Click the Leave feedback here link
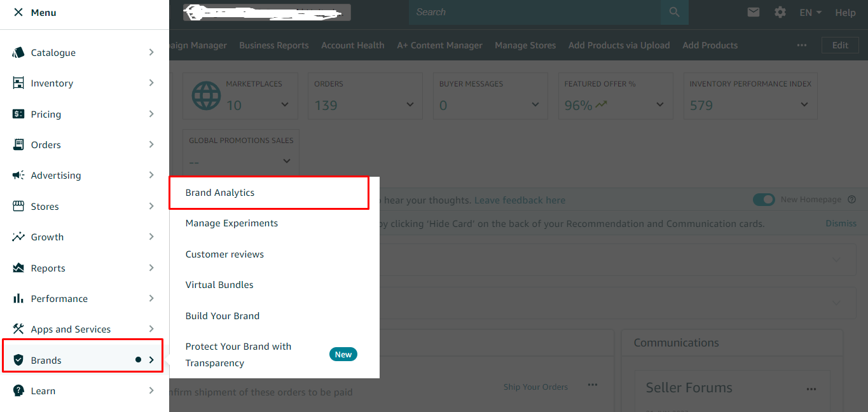 pyautogui.click(x=520, y=200)
